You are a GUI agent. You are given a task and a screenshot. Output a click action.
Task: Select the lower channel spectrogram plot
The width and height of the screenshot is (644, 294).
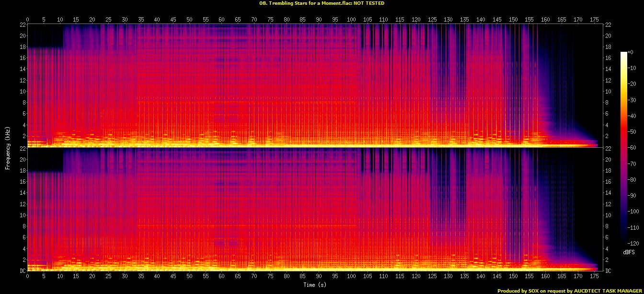(315, 209)
